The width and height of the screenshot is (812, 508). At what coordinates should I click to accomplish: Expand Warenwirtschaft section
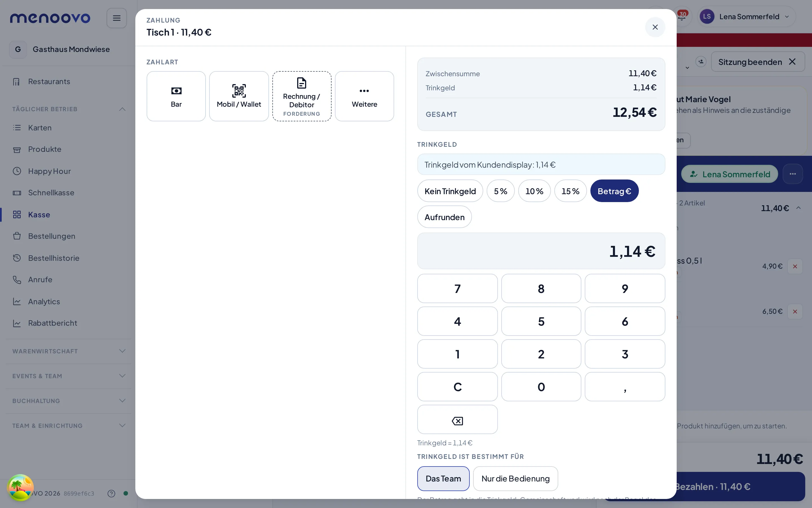tap(69, 351)
